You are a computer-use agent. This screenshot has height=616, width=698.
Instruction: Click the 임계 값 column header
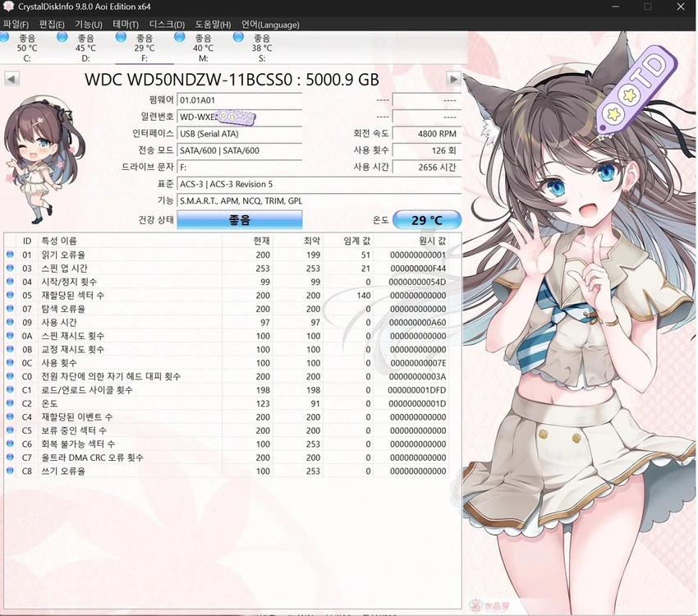(x=348, y=241)
